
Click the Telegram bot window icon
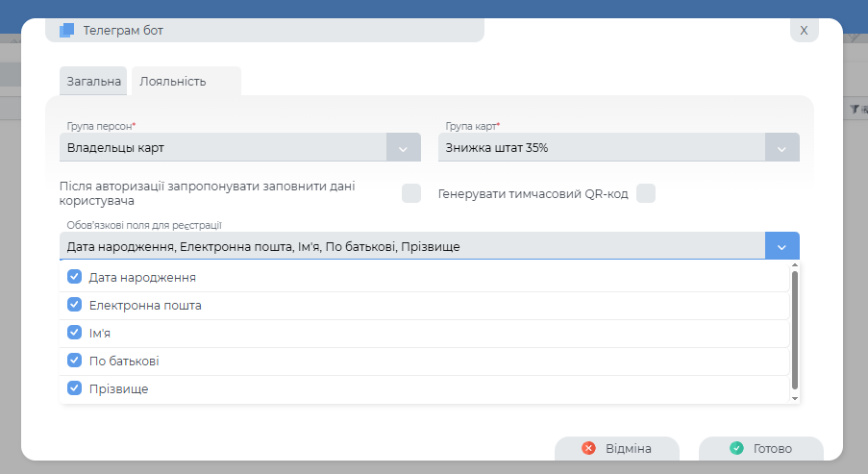click(66, 30)
